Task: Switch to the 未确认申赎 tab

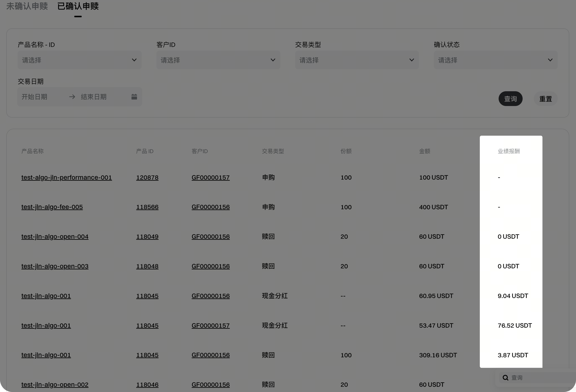Action: 27,6
